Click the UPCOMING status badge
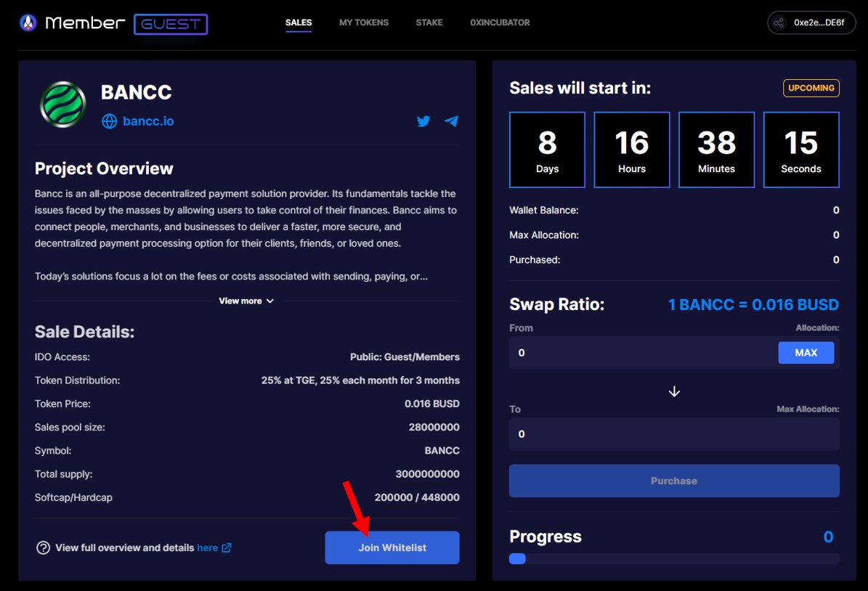Screen dimensions: 868x591 811,88
